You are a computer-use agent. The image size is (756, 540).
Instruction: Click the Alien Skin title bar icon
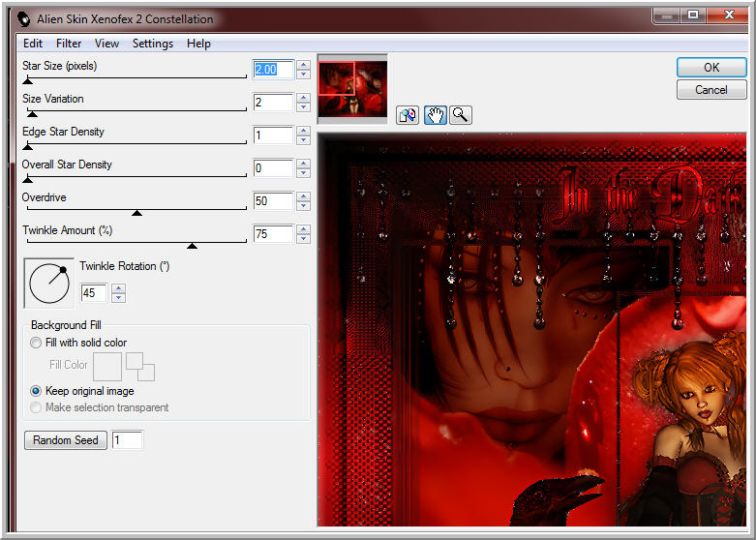(x=23, y=19)
